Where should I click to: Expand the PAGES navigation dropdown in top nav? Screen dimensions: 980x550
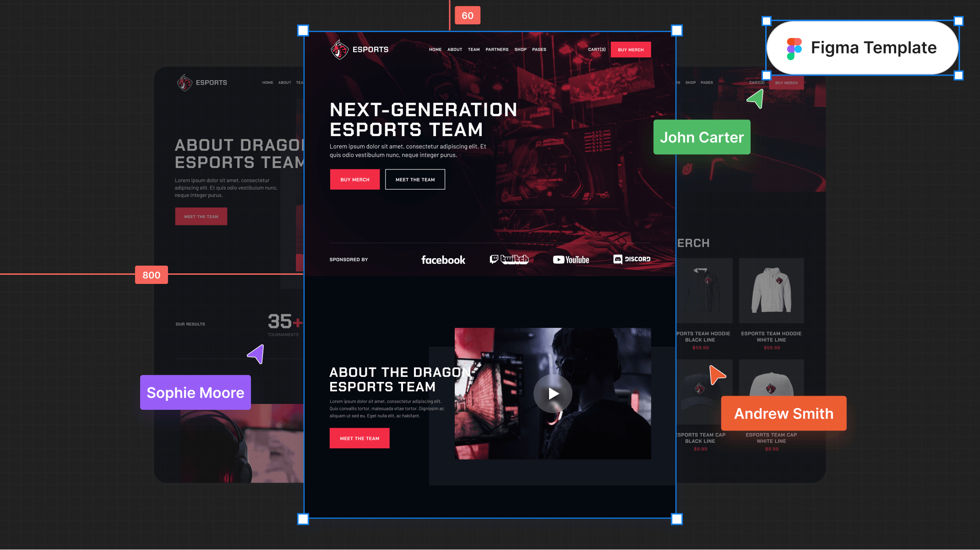[x=539, y=49]
